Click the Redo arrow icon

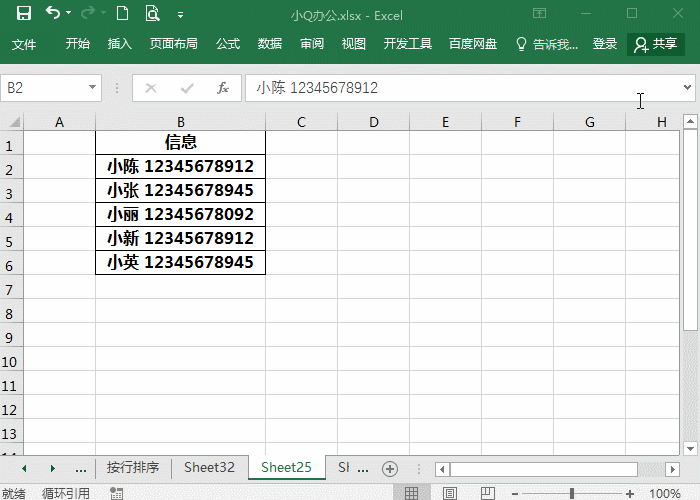tap(88, 13)
